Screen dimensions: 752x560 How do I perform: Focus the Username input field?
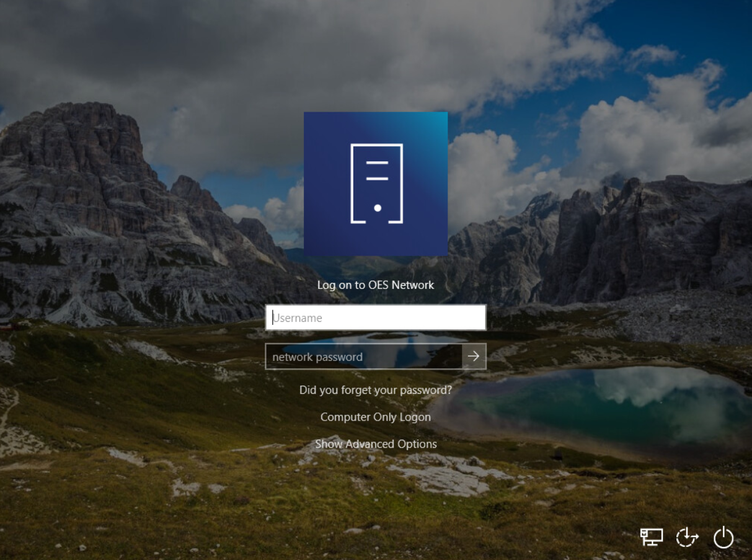click(376, 318)
